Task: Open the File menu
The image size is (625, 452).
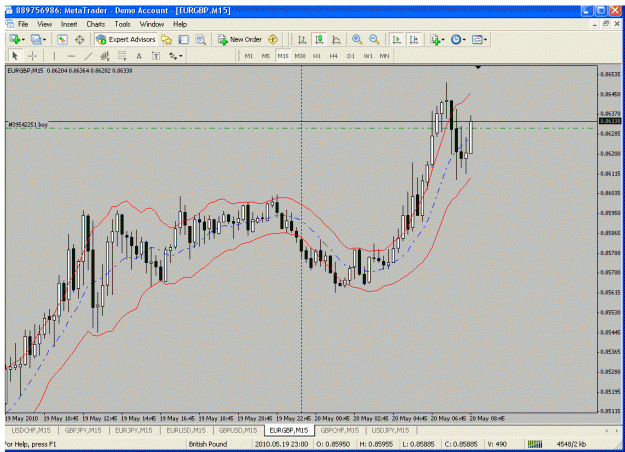Action: click(x=23, y=24)
